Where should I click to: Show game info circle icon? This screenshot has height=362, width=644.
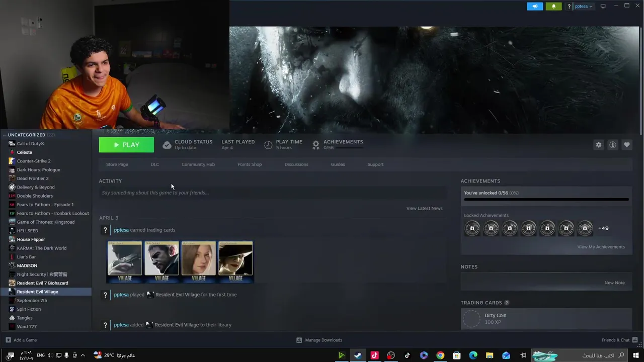613,145
